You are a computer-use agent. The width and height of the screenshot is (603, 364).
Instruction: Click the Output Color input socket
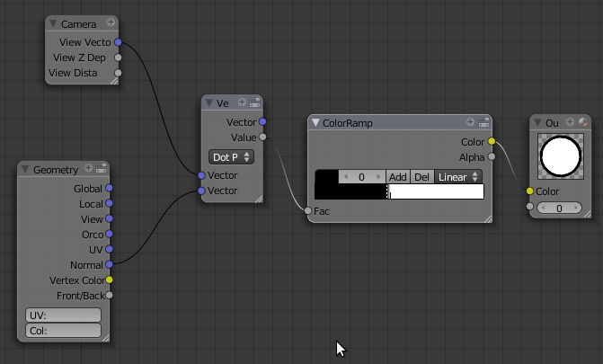click(530, 191)
